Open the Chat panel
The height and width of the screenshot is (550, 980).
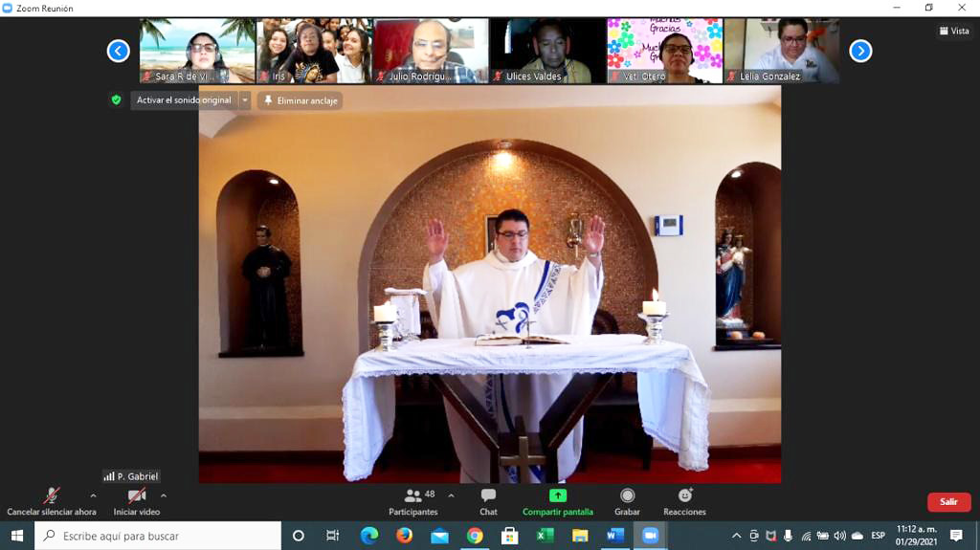click(x=488, y=501)
